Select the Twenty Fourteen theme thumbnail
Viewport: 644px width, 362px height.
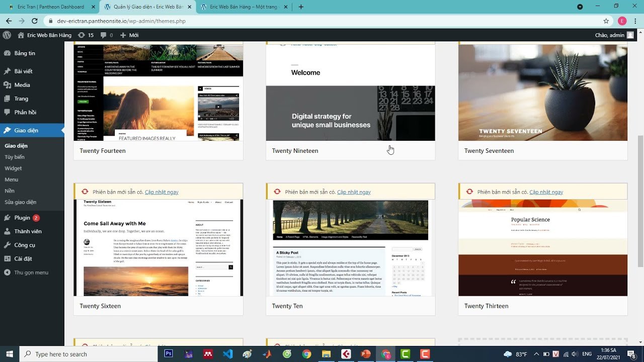[x=158, y=93]
